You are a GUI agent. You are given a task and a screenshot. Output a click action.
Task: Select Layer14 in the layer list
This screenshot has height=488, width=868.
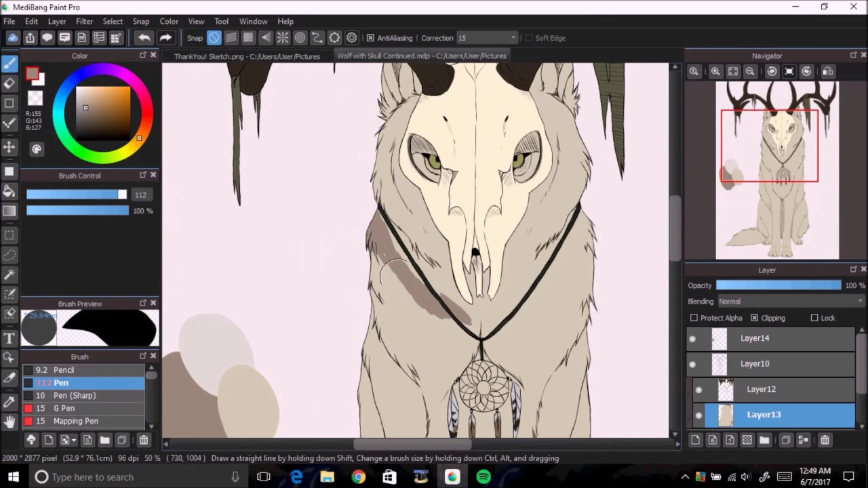[x=771, y=338]
